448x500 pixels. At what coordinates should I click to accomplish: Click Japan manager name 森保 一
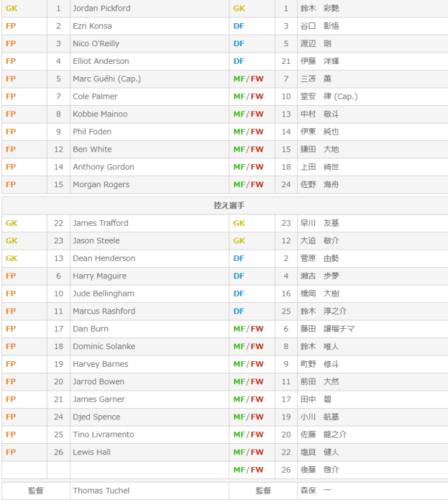pos(315,490)
